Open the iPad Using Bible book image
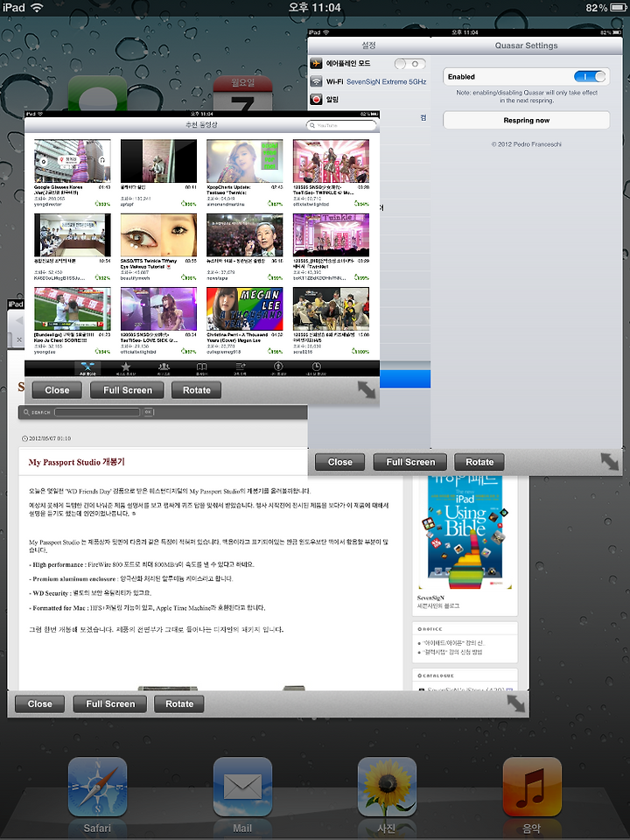This screenshot has height=840, width=630. (465, 531)
